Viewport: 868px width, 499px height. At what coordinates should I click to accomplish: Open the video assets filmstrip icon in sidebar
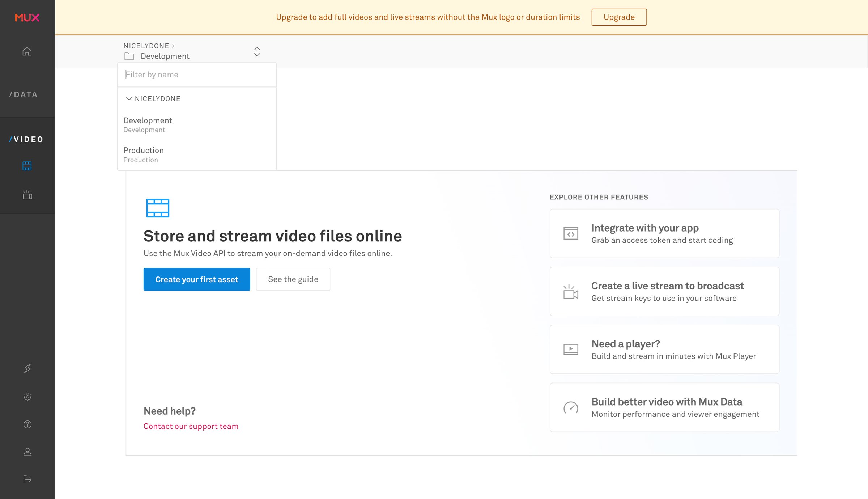click(27, 166)
